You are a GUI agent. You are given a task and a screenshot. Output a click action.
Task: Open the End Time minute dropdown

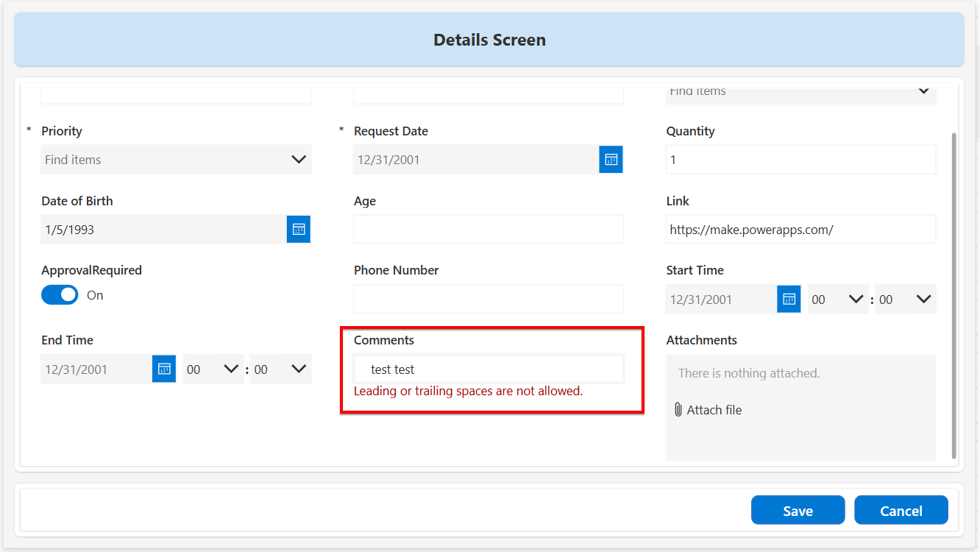tap(280, 369)
